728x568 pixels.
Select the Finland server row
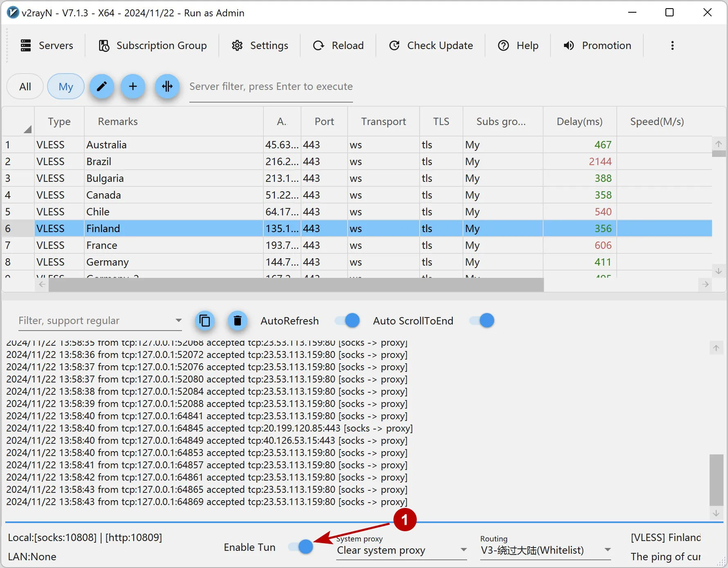click(357, 228)
